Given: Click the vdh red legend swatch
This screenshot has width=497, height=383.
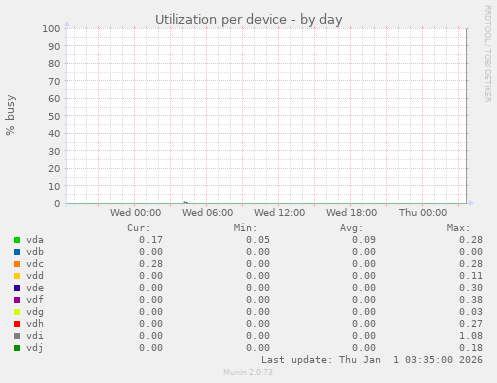Looking at the screenshot, I should (x=17, y=324).
